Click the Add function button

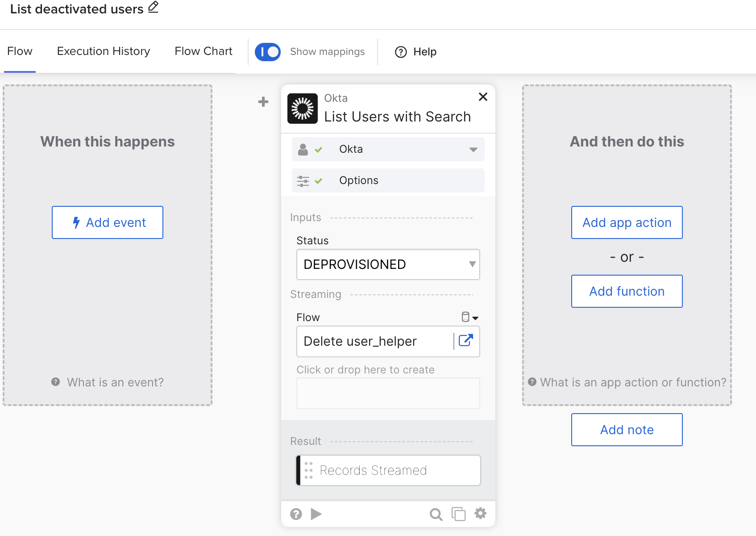(x=627, y=291)
